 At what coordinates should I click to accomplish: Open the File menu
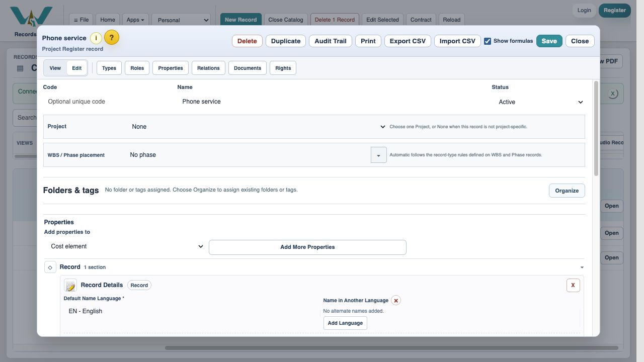81,20
